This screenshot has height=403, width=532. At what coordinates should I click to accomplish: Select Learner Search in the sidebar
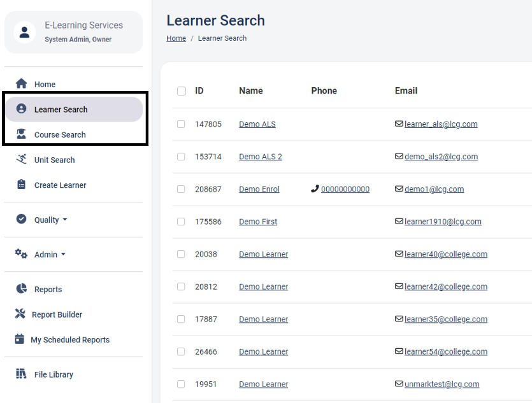click(x=61, y=110)
